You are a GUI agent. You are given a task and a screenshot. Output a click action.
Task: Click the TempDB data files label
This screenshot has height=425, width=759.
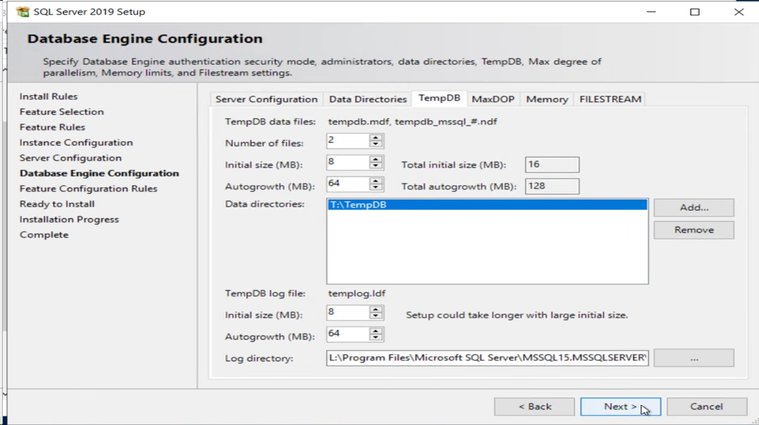(270, 121)
